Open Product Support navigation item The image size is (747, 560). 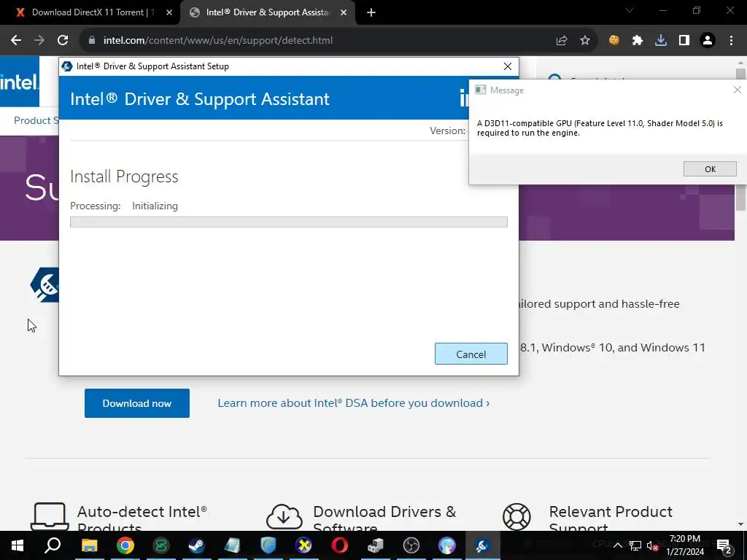point(36,120)
